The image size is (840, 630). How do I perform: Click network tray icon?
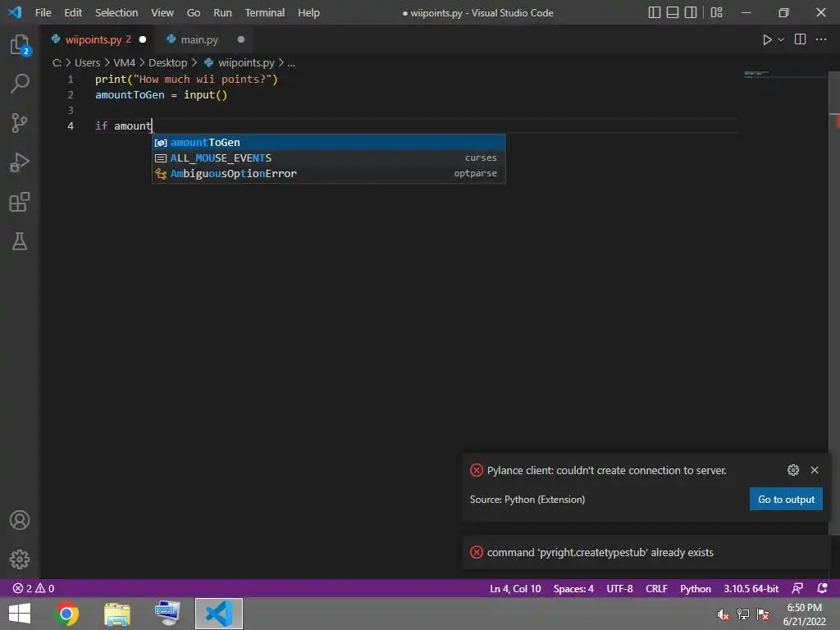[742, 614]
